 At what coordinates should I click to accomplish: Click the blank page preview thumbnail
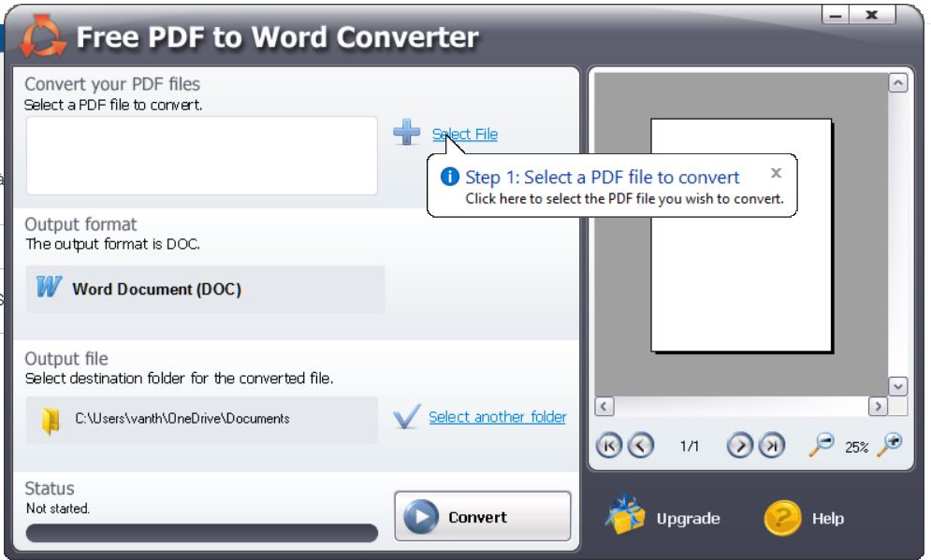[x=742, y=236]
